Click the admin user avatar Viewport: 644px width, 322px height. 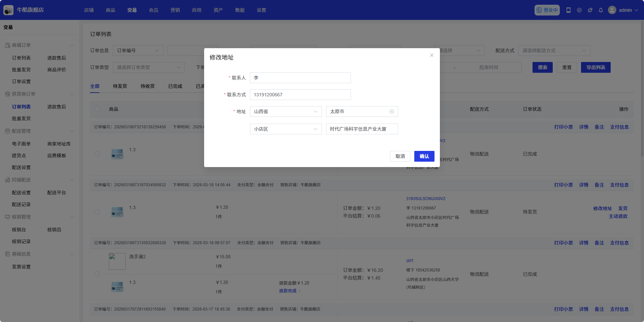(x=612, y=10)
